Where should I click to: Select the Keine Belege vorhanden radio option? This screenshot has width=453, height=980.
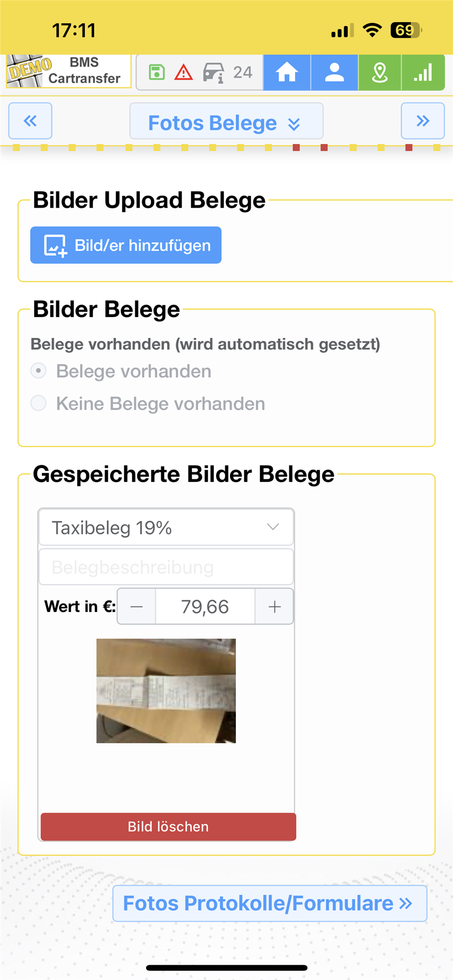tap(39, 403)
